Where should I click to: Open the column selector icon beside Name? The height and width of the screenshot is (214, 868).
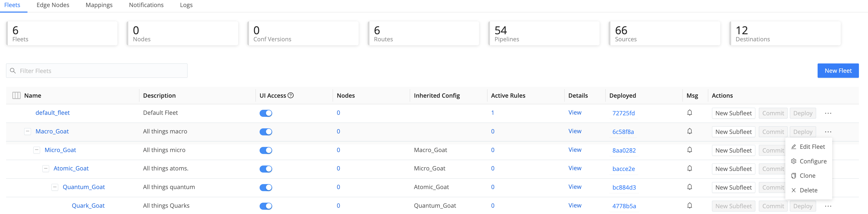click(x=16, y=96)
